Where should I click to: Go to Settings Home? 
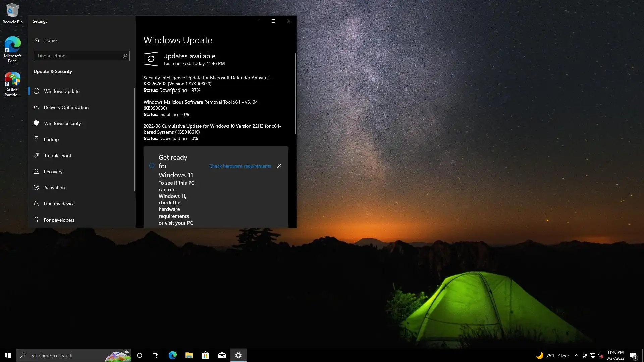point(50,40)
